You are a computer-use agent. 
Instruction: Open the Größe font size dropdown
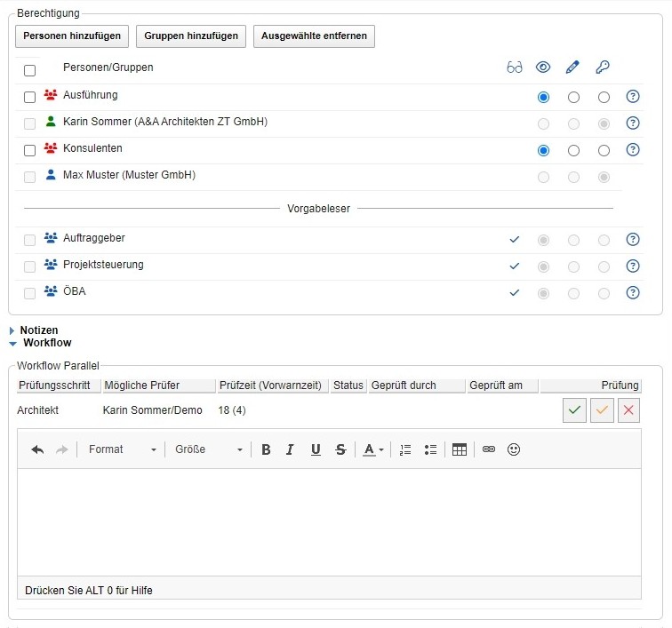(x=209, y=449)
